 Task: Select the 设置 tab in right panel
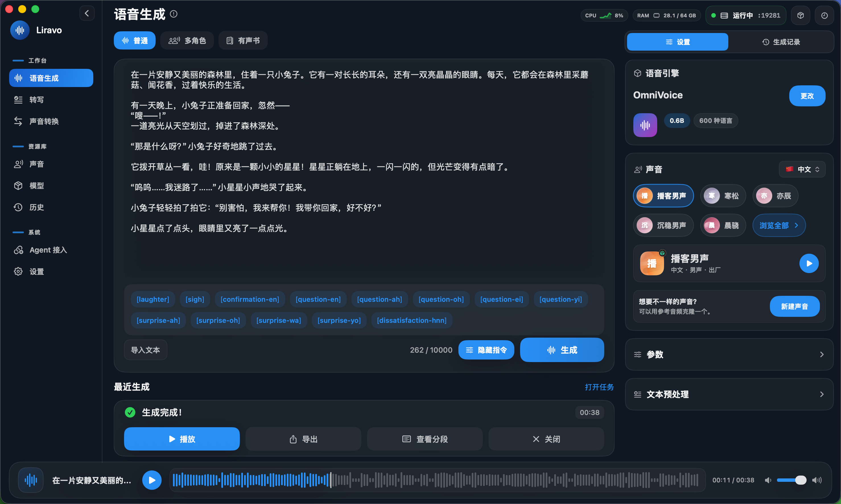677,42
